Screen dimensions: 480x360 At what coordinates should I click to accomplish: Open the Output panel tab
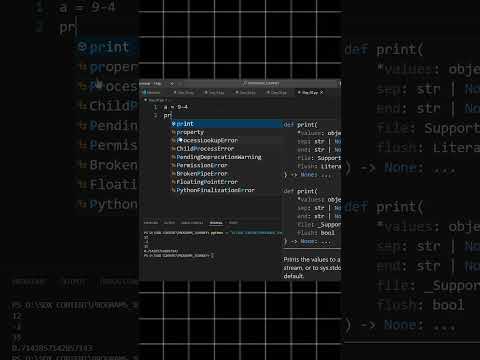(169, 223)
